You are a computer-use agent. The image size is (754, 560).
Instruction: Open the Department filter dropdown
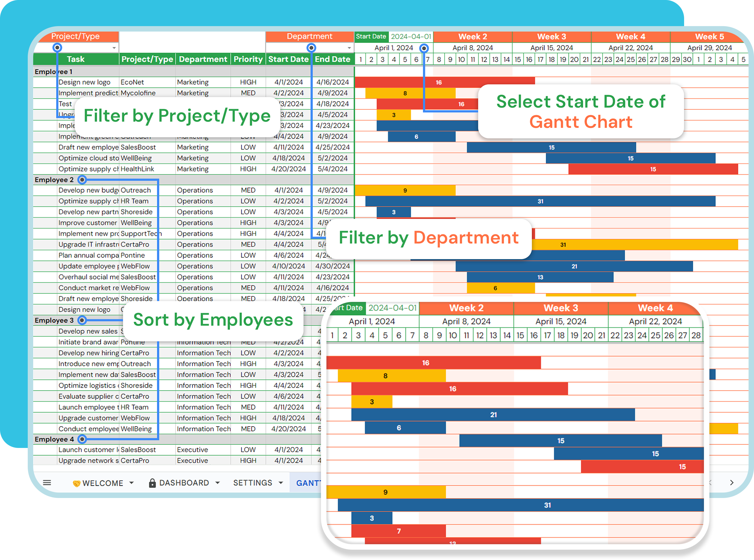point(349,48)
